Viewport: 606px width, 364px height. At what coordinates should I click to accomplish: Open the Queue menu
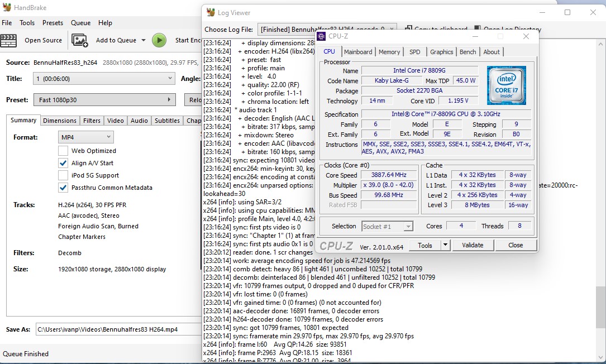pos(80,23)
